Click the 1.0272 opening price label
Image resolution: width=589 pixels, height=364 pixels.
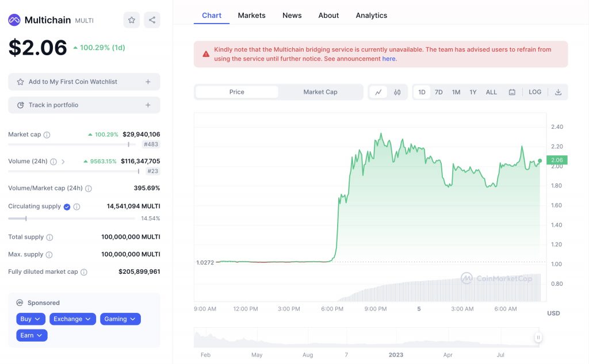click(205, 263)
